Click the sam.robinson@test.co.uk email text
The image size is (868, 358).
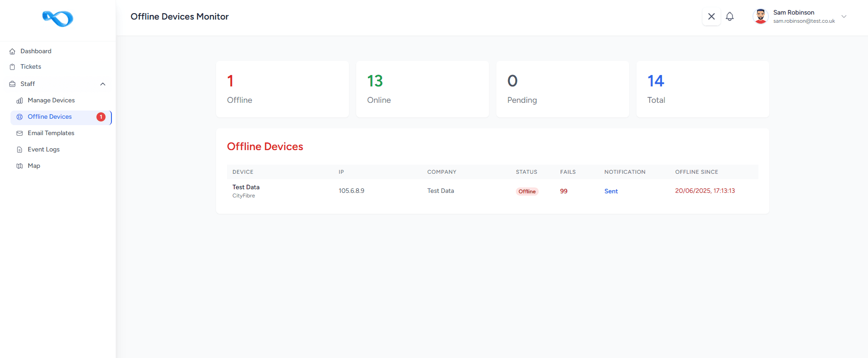pos(804,21)
